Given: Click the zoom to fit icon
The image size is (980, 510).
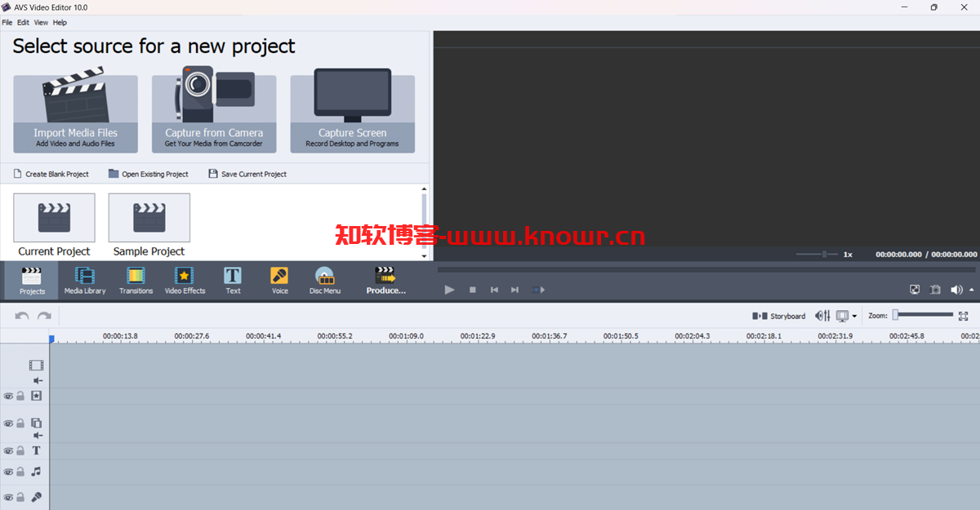Looking at the screenshot, I should tap(964, 316).
